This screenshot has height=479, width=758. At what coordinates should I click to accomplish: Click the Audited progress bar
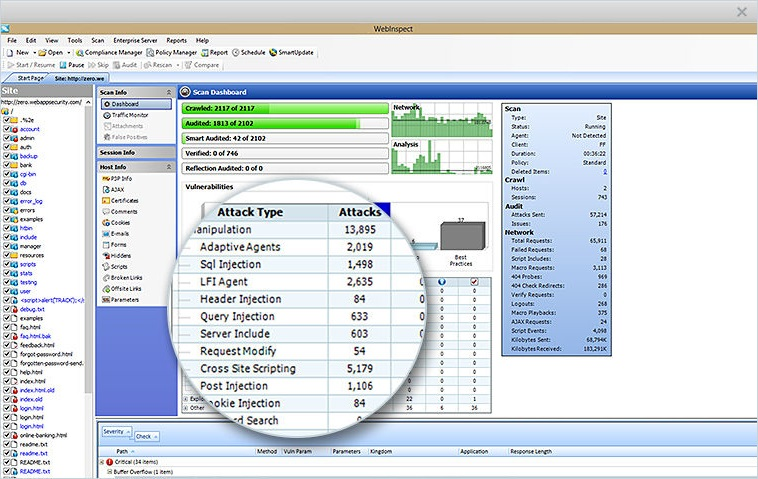283,123
